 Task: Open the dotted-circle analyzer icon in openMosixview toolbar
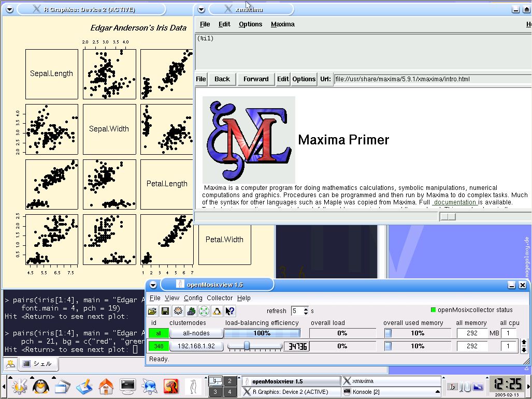(204, 311)
